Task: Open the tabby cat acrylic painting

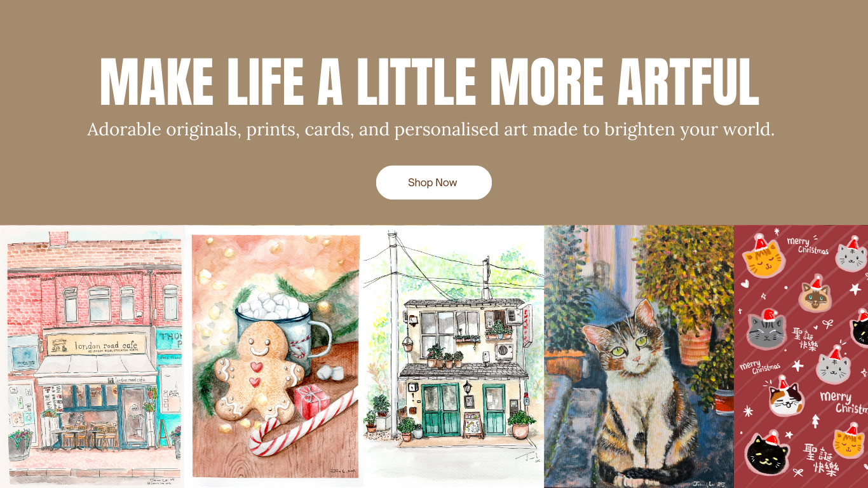Action: 639,356
